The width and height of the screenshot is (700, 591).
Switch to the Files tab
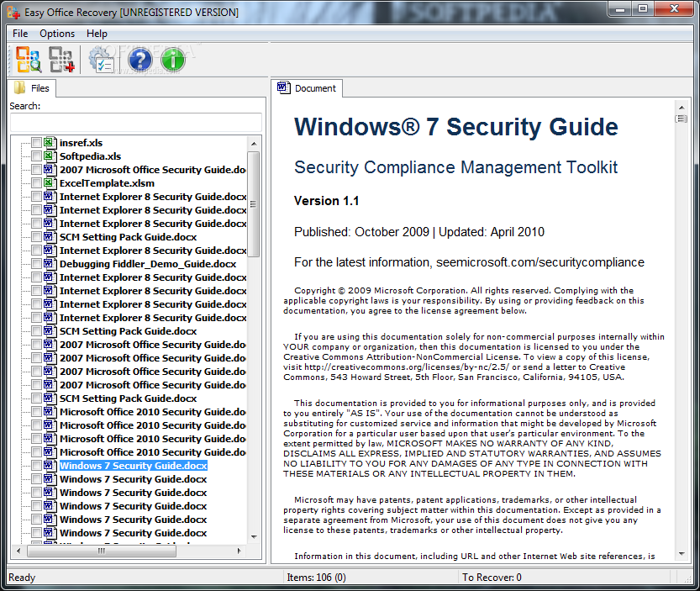(32, 88)
